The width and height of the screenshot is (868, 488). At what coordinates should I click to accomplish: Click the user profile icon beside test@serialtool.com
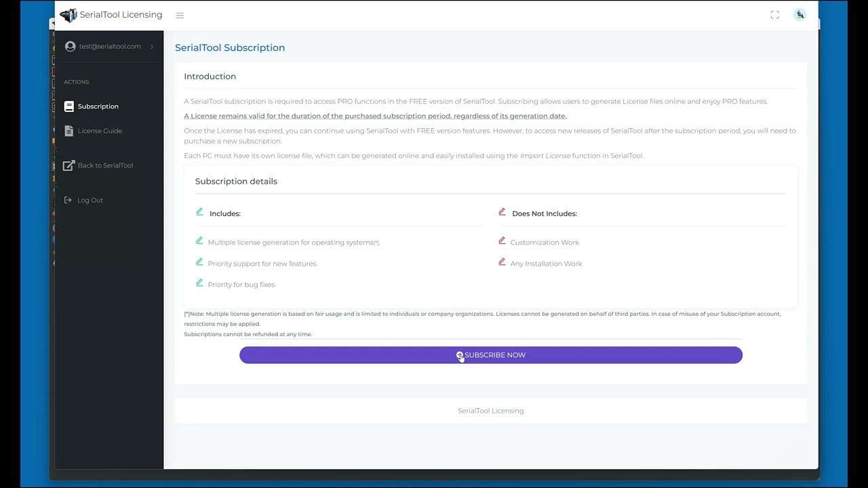(70, 46)
